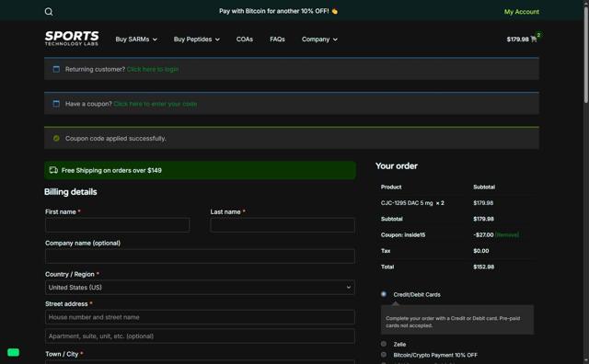Expand the Company menu
This screenshot has width=589, height=364.
(319, 39)
